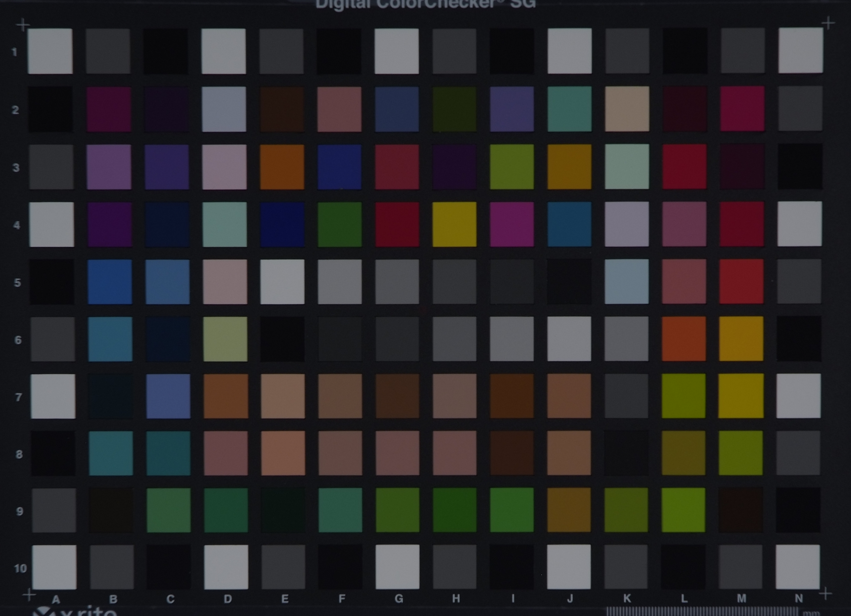Select the ochre brown patch at J9
This screenshot has height=616, width=851.
pos(569,510)
